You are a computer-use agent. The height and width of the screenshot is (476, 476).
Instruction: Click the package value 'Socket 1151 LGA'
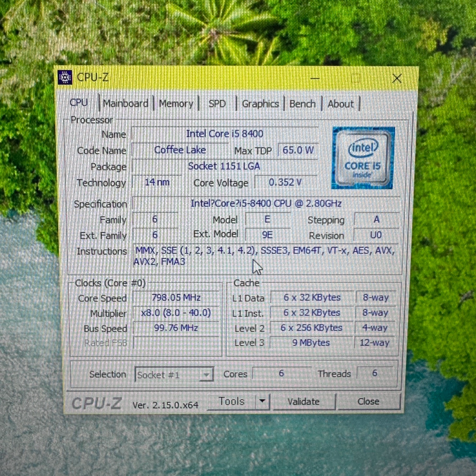(x=224, y=166)
